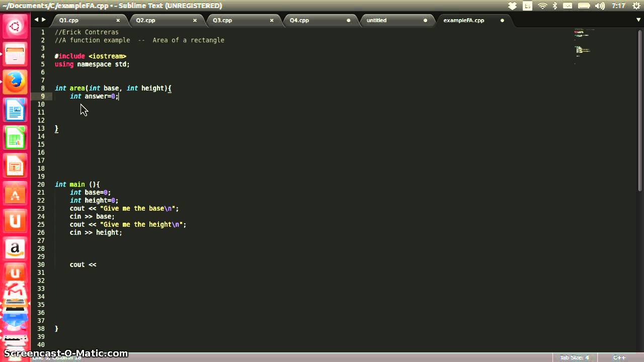Click the 'int area(int base, int height){' line

(113, 88)
